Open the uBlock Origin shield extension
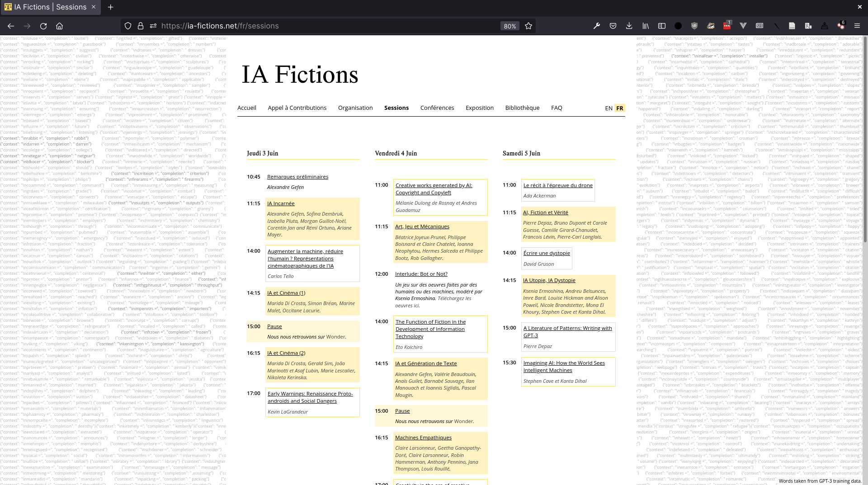 point(694,26)
